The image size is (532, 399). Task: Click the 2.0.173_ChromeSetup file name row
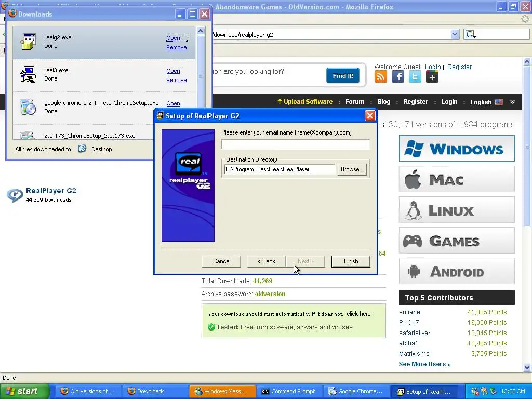point(89,136)
